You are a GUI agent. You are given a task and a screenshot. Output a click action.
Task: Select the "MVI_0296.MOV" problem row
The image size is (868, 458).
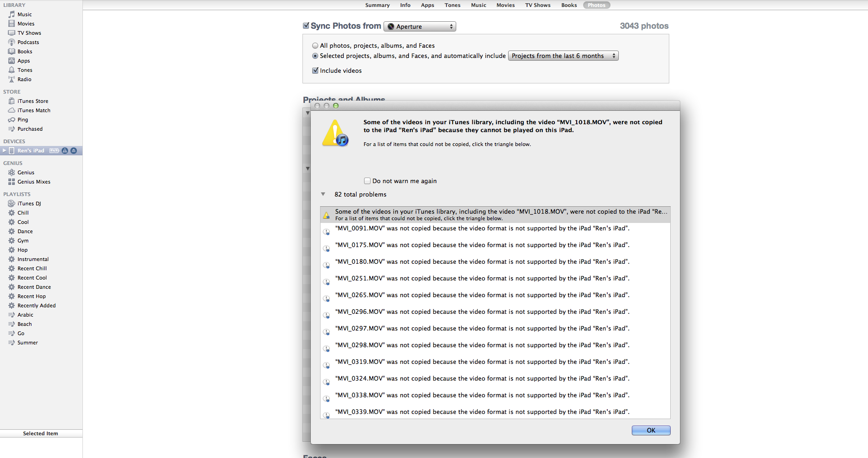click(x=495, y=315)
